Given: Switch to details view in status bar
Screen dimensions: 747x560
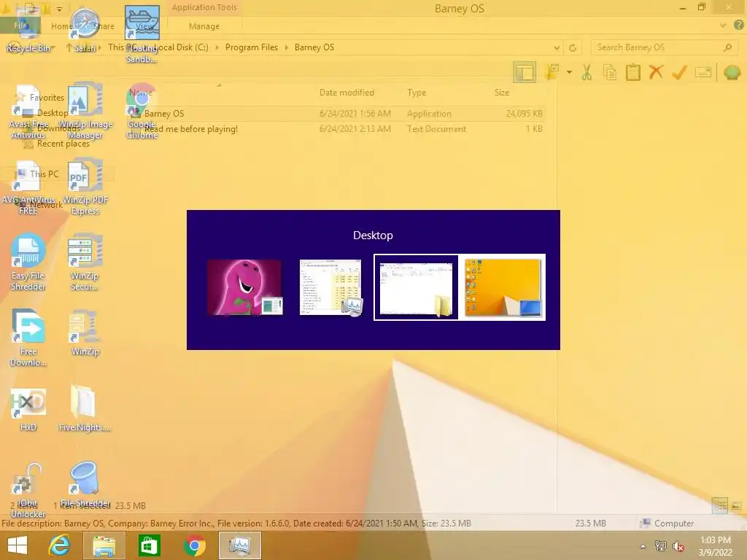Looking at the screenshot, I should (x=719, y=505).
